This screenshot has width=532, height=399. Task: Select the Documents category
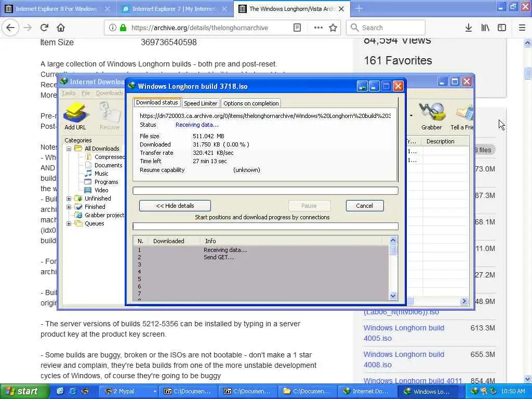tap(104, 165)
